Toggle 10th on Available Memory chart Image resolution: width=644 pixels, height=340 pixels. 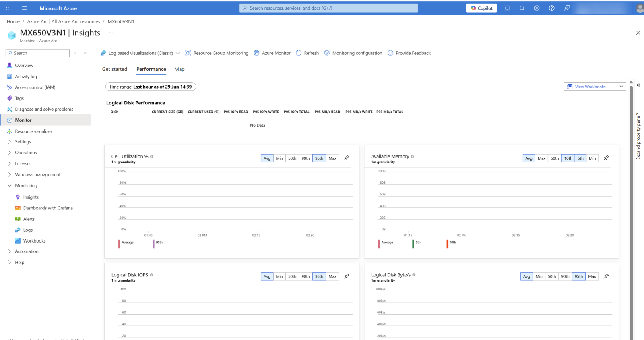568,158
